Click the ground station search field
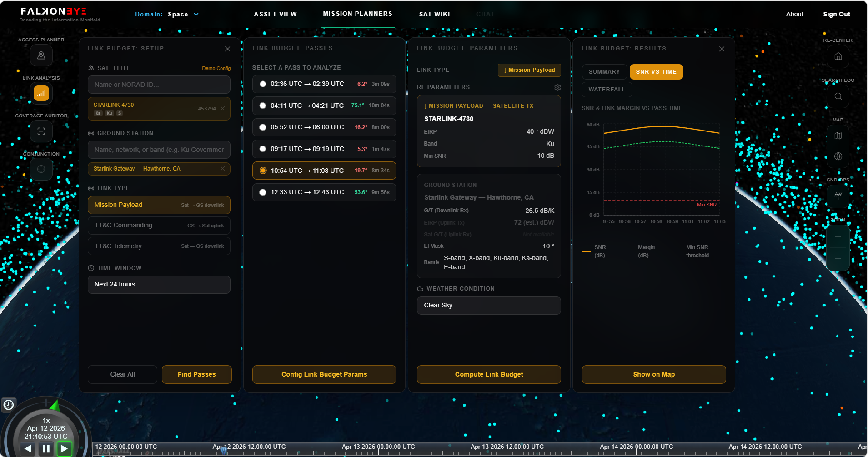 pos(159,150)
